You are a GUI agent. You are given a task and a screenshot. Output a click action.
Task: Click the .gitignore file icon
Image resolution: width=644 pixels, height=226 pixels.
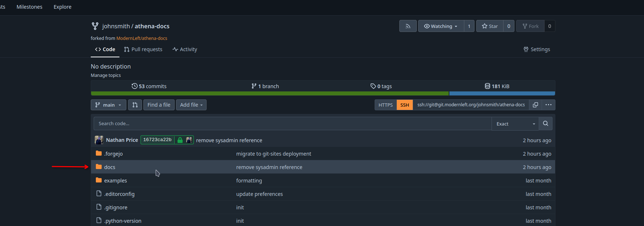pyautogui.click(x=99, y=207)
